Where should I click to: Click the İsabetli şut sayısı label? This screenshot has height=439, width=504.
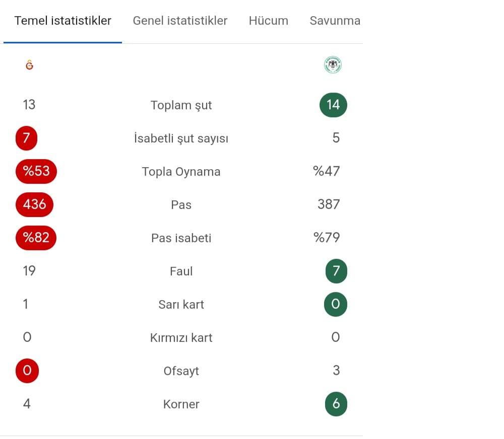[x=181, y=138]
